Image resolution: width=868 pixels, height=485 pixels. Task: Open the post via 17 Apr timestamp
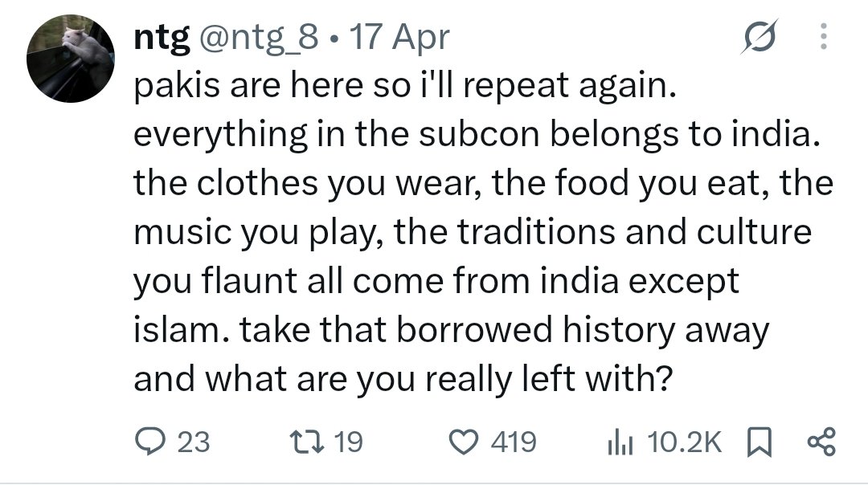click(399, 38)
